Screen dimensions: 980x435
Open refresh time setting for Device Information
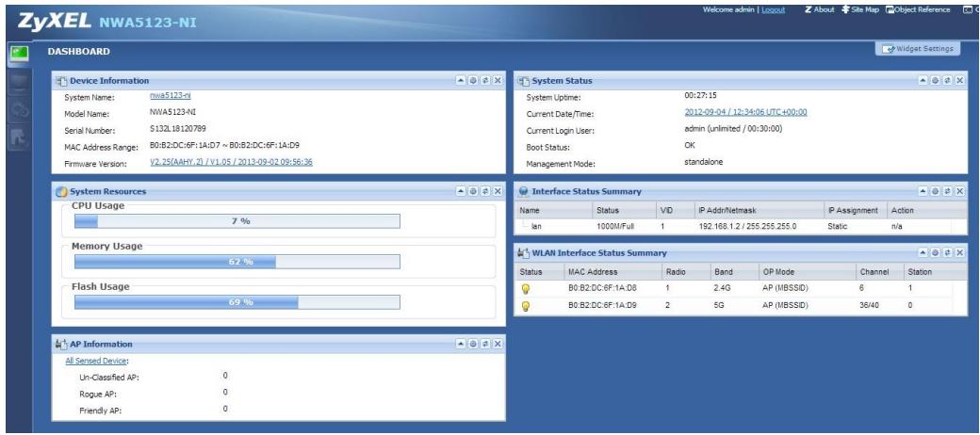473,81
